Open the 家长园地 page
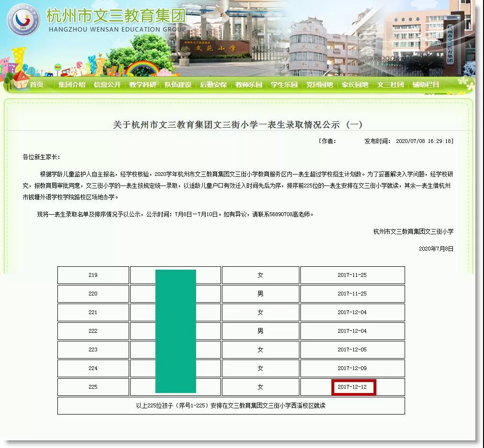Screen dimensions: 484x448 click(355, 85)
